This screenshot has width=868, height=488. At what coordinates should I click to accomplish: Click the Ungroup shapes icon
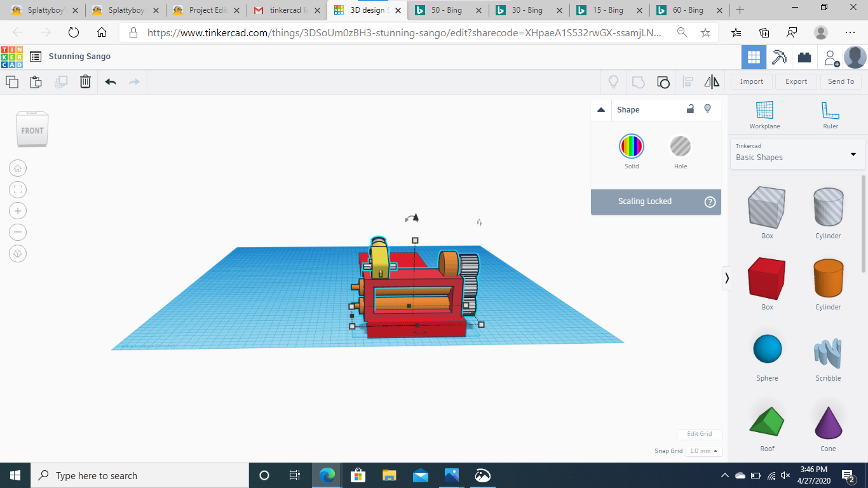pyautogui.click(x=663, y=81)
